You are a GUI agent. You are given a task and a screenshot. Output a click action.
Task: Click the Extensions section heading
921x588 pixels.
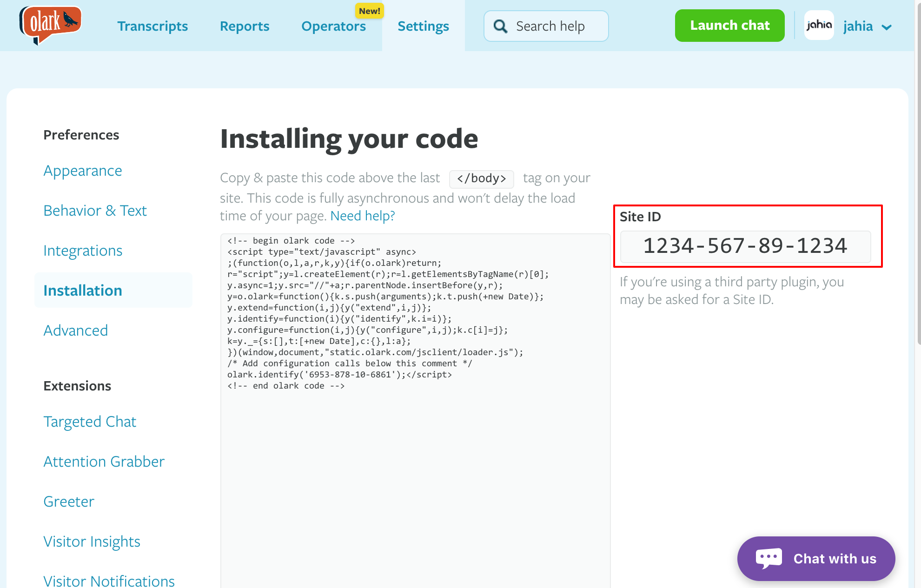(77, 386)
